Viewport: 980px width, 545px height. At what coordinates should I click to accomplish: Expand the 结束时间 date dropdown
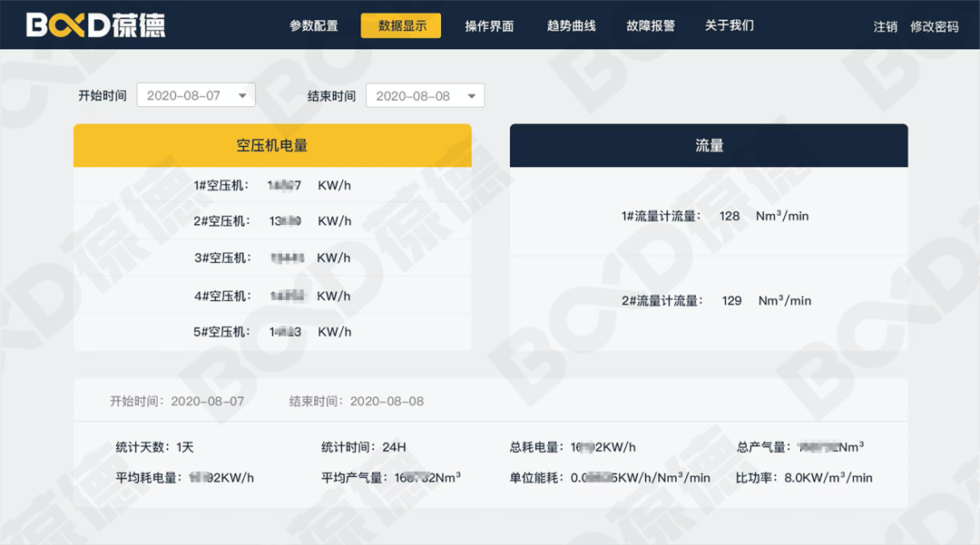pos(425,94)
